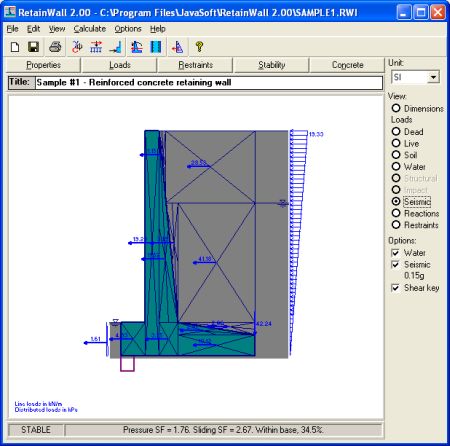Click the Print icon in toolbar

click(55, 47)
